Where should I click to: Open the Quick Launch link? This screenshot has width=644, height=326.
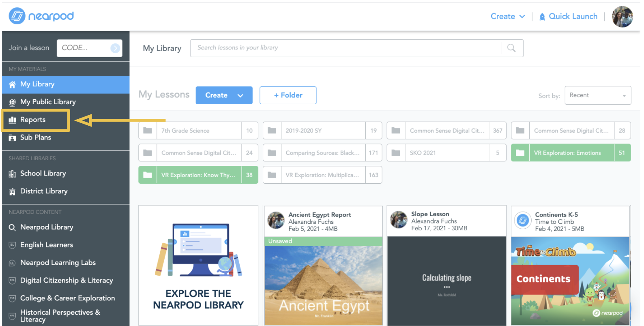tap(573, 17)
